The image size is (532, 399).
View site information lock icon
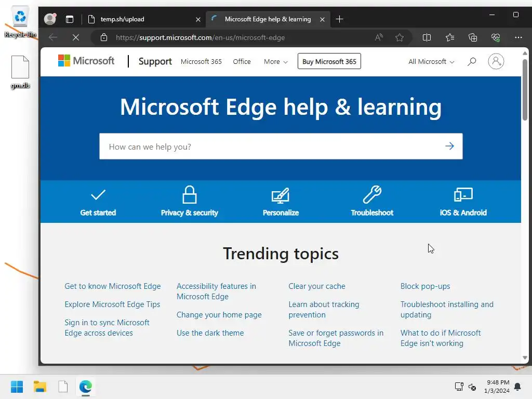[x=104, y=37]
